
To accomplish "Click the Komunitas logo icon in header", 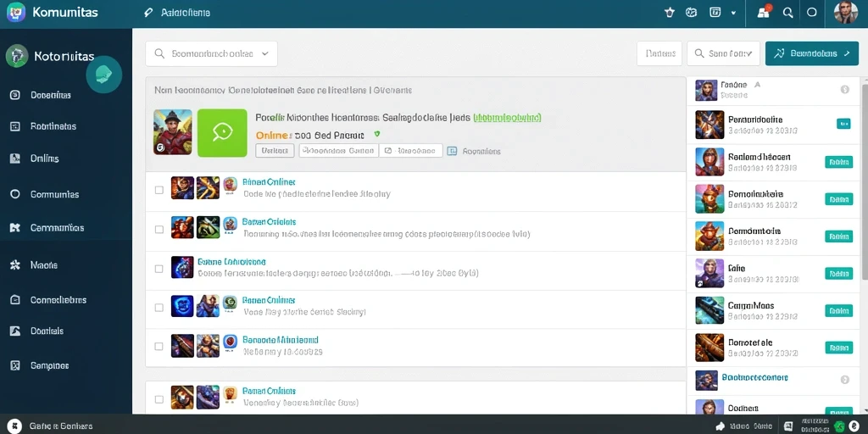I will tap(16, 12).
